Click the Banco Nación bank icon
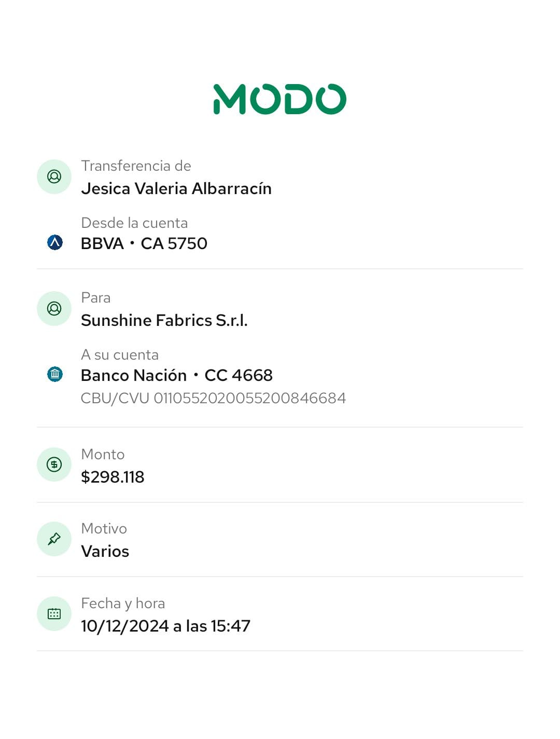Image resolution: width=560 pixels, height=739 pixels. point(55,374)
